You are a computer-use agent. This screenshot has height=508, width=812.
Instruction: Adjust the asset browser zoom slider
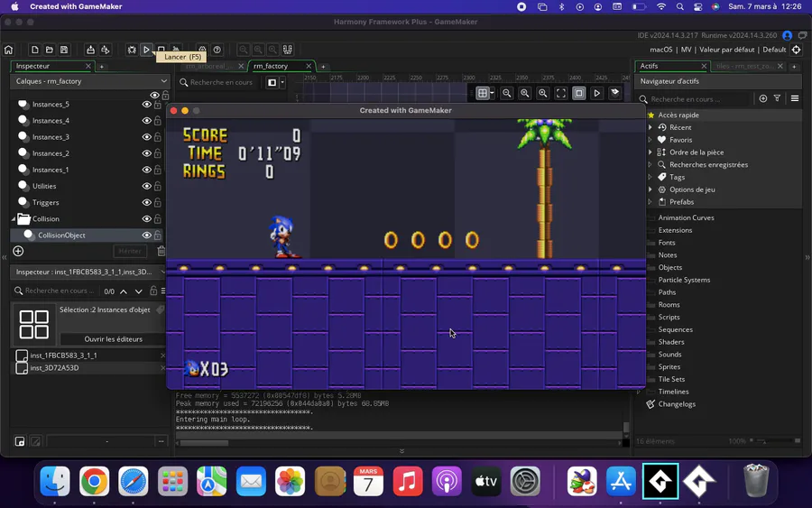tap(774, 441)
